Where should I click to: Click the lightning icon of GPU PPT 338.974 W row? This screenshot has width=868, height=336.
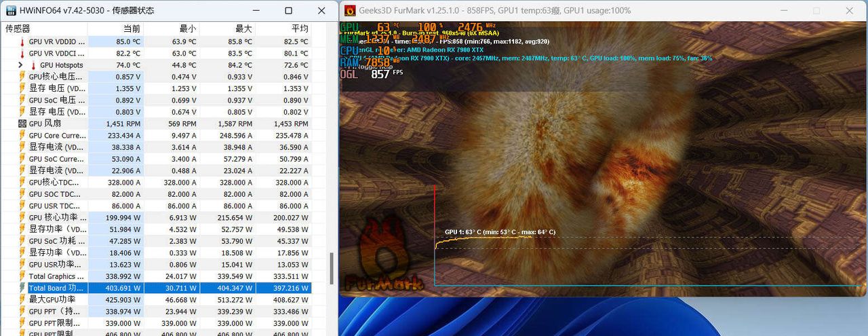(22, 311)
